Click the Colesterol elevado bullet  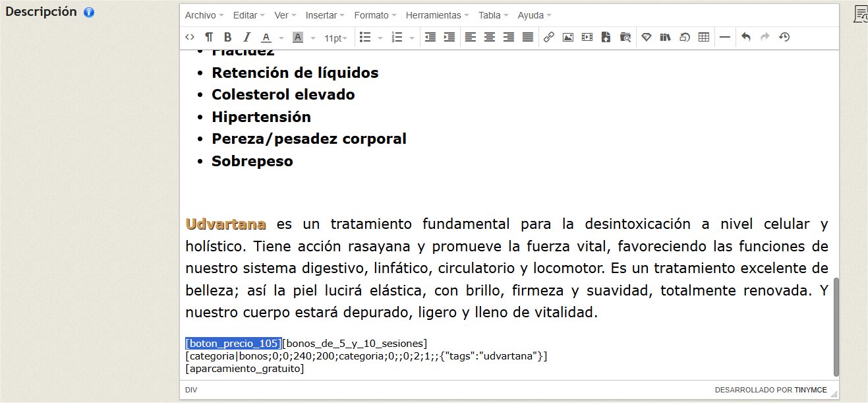(283, 94)
